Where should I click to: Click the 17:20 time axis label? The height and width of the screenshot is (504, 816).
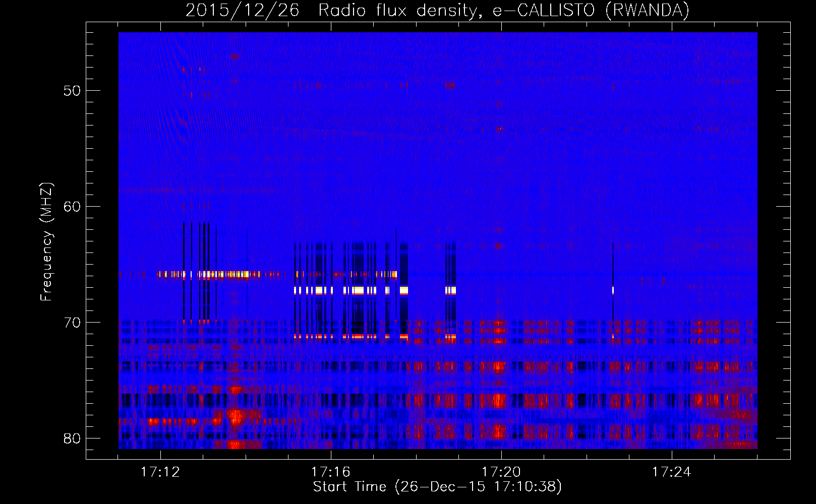pos(501,472)
